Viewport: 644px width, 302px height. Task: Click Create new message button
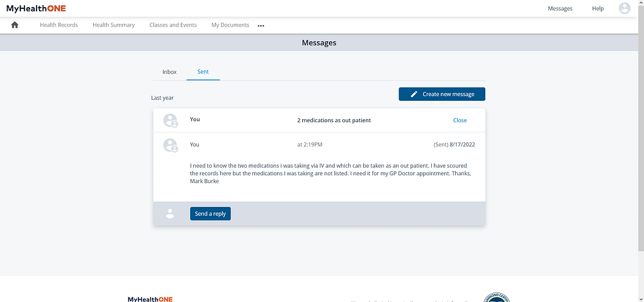[442, 94]
